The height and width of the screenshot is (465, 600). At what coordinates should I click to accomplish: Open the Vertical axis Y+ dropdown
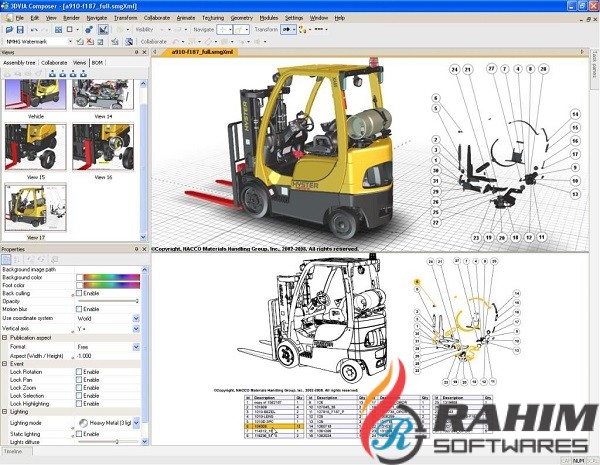[x=136, y=329]
